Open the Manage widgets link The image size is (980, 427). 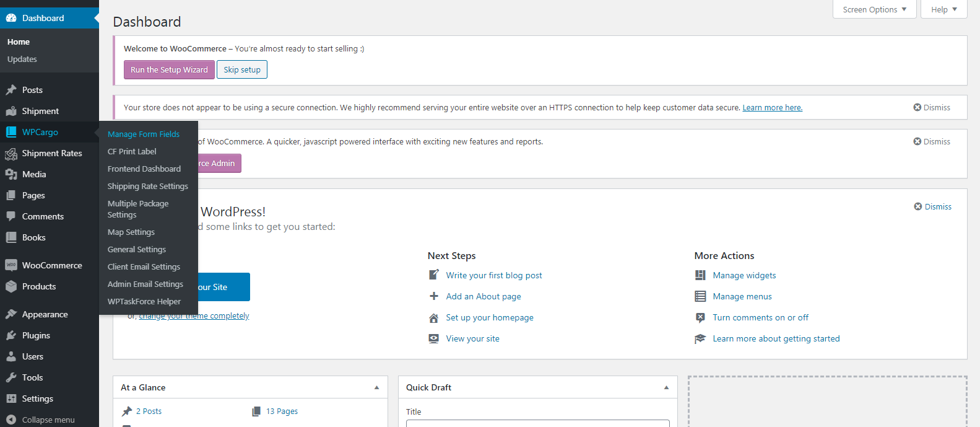744,275
